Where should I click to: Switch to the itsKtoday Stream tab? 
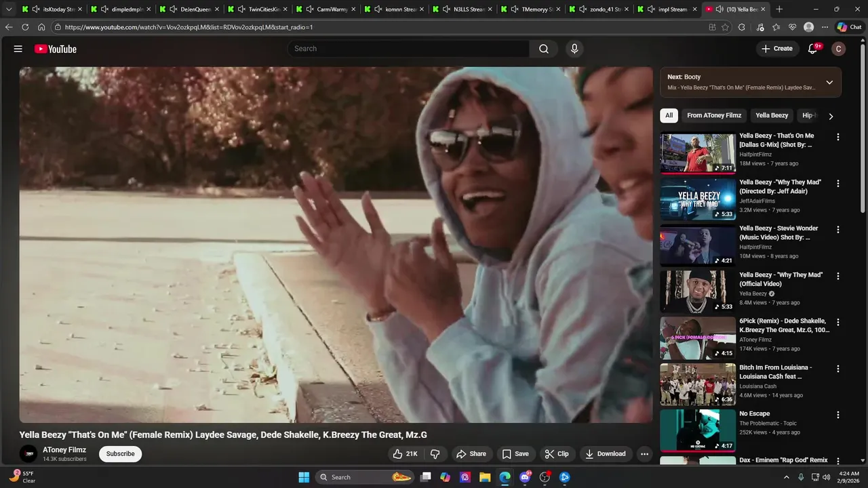pos(52,9)
